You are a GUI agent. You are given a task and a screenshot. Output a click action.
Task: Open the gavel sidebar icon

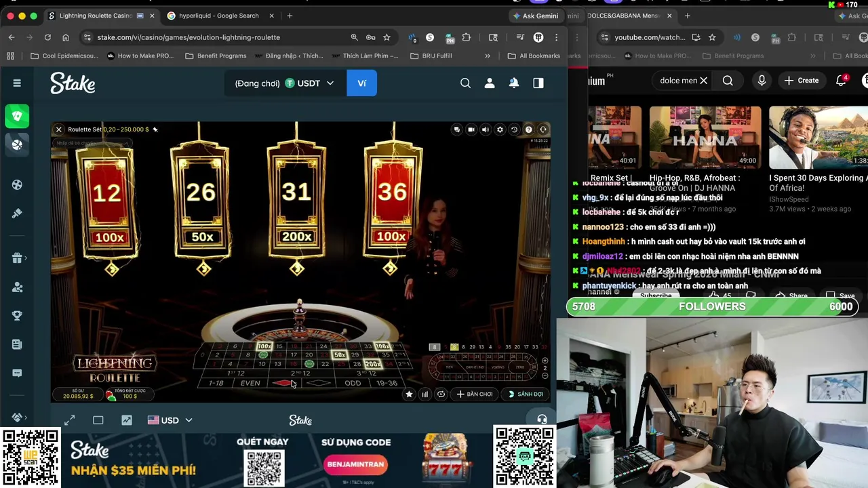click(x=17, y=213)
